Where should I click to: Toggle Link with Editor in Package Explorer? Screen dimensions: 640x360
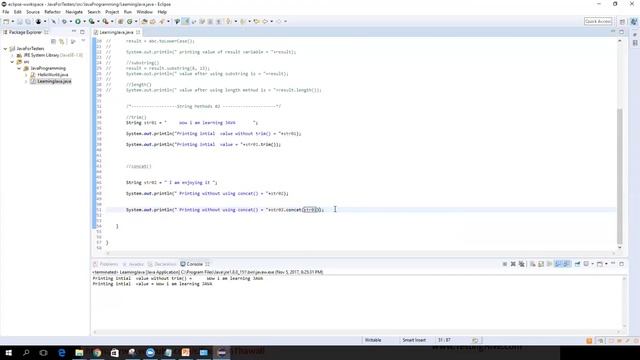[62, 41]
